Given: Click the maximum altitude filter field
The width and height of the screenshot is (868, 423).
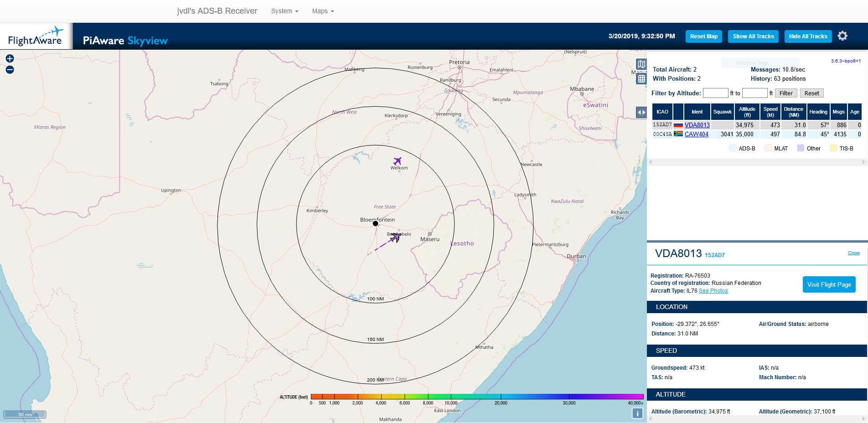Looking at the screenshot, I should pyautogui.click(x=754, y=93).
